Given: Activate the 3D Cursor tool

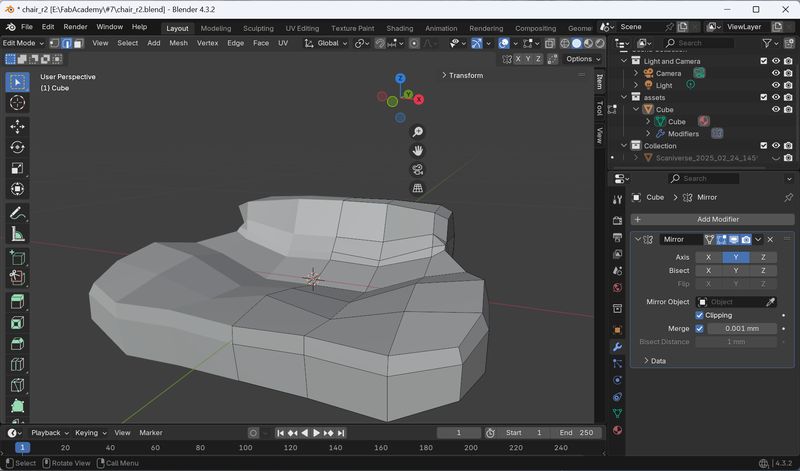Looking at the screenshot, I should [x=17, y=103].
